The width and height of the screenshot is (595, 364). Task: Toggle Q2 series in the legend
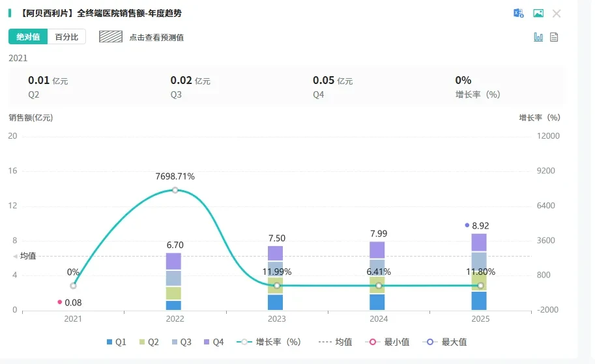149,342
